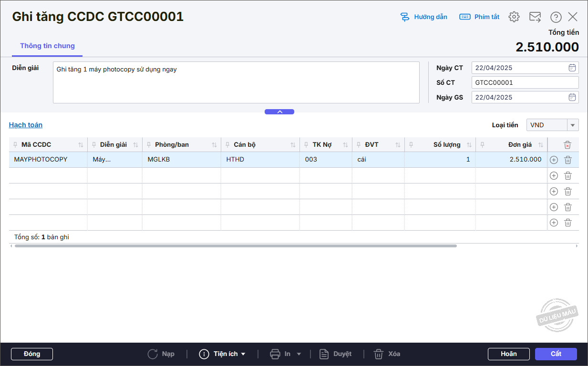
Task: Add row using plus icon on MAYPHOTOCOPY line
Action: [554, 160]
